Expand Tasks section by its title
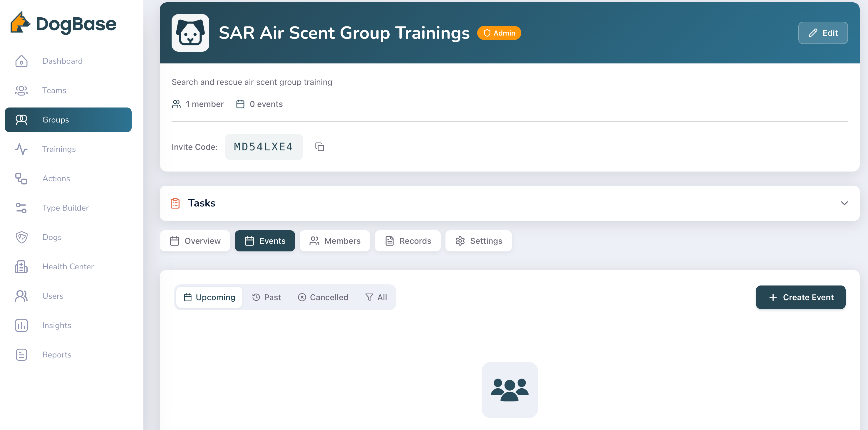 pos(201,203)
